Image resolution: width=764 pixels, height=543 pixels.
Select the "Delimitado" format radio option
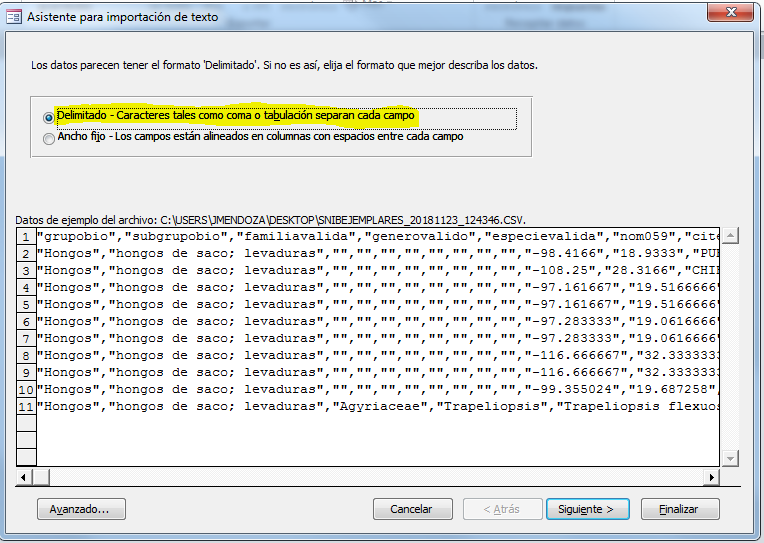click(49, 117)
